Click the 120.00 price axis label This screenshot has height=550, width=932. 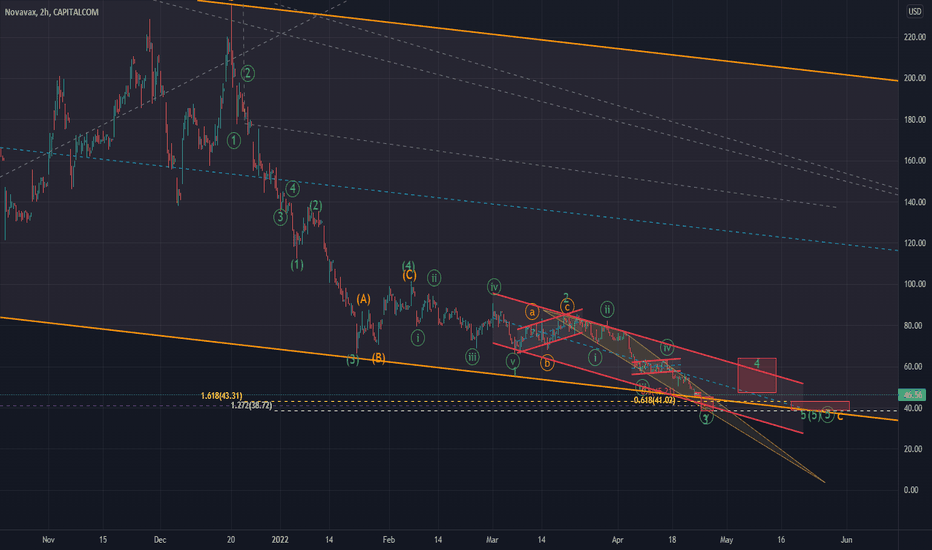(915, 243)
